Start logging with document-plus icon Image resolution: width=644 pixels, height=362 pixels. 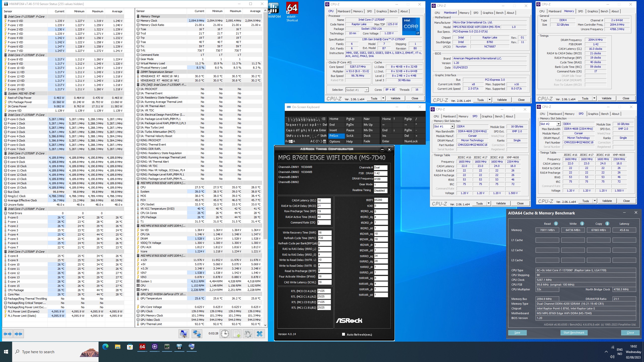click(236, 334)
